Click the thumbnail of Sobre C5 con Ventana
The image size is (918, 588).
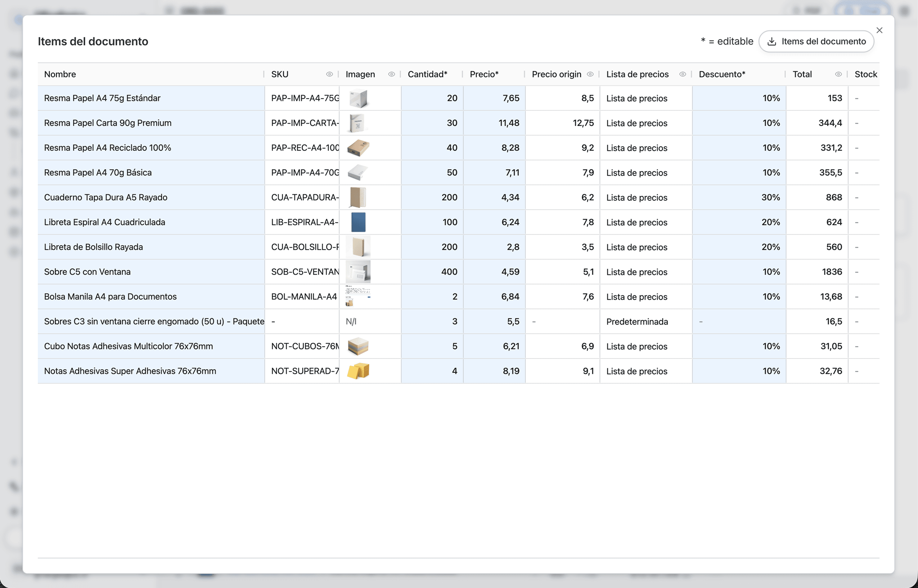coord(358,271)
